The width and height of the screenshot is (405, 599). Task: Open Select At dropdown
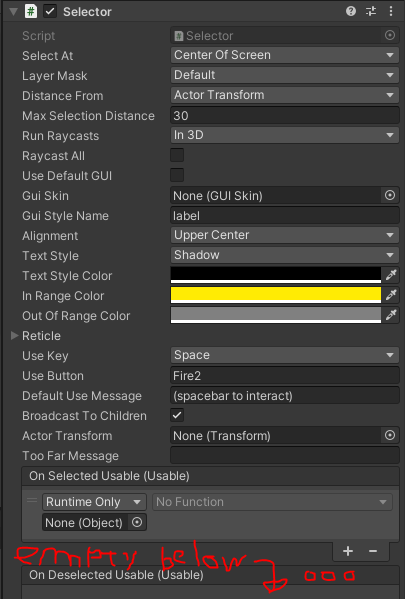[x=285, y=55]
